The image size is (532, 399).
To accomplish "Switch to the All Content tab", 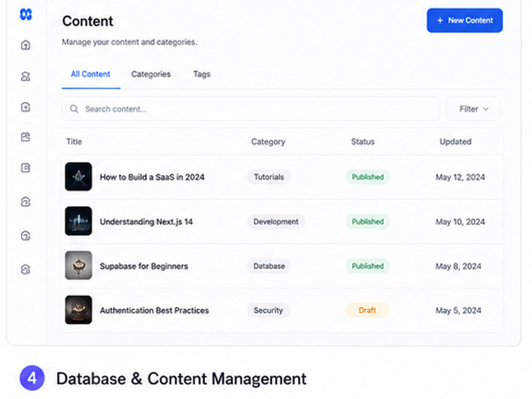I will [x=90, y=74].
